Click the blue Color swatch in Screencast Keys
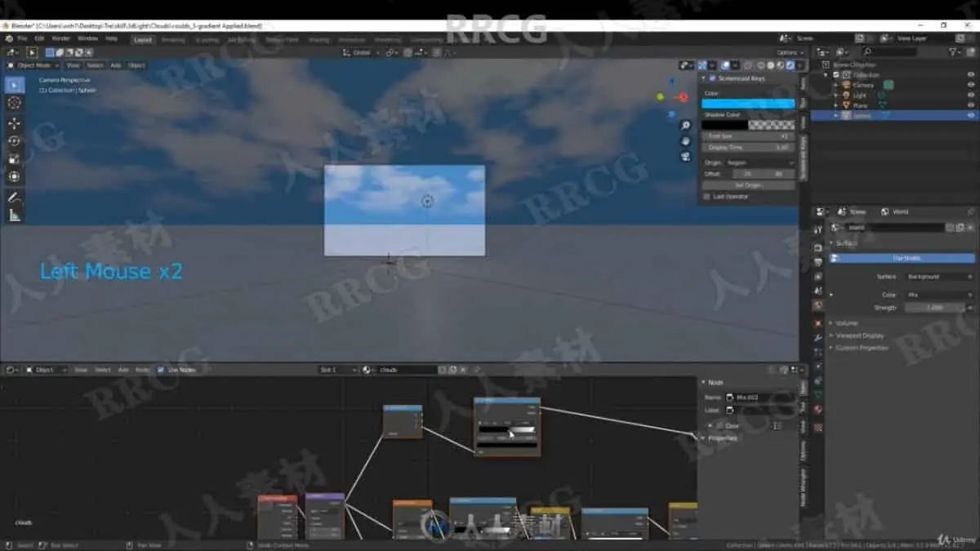 pyautogui.click(x=748, y=104)
